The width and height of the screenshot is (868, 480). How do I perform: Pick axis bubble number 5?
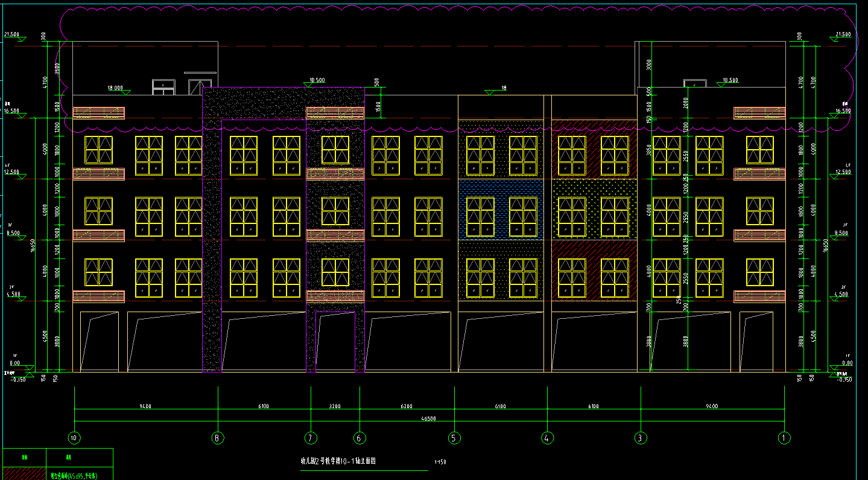453,438
